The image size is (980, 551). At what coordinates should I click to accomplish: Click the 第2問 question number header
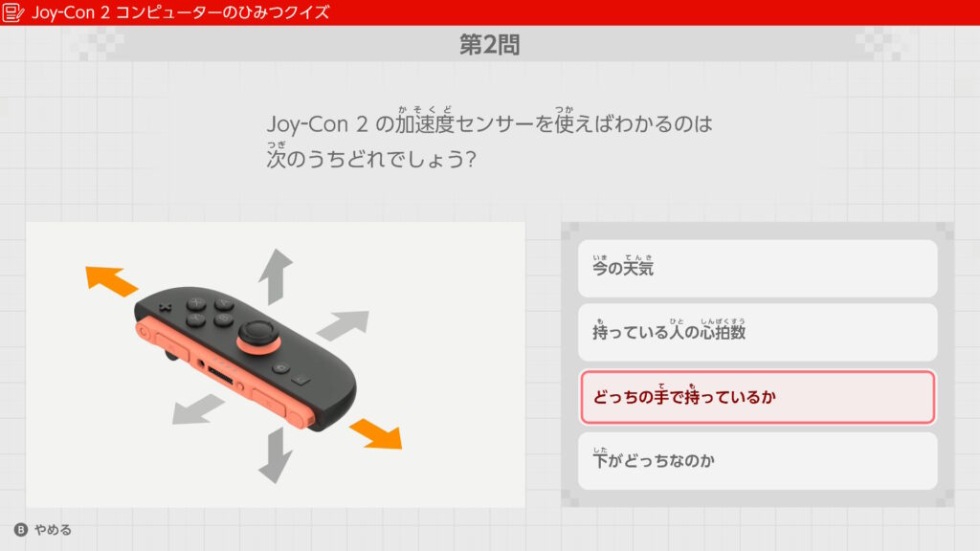click(489, 45)
